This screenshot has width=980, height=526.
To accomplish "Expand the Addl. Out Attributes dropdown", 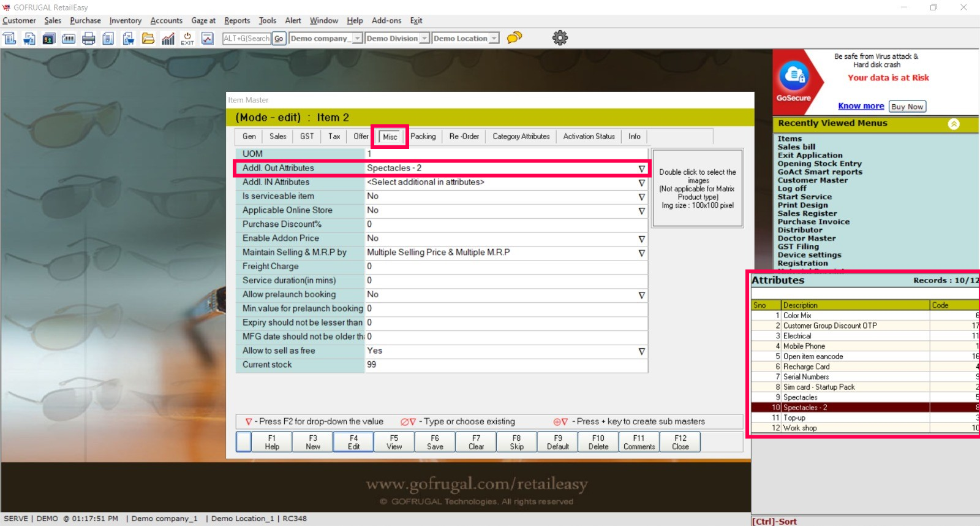I will click(641, 169).
